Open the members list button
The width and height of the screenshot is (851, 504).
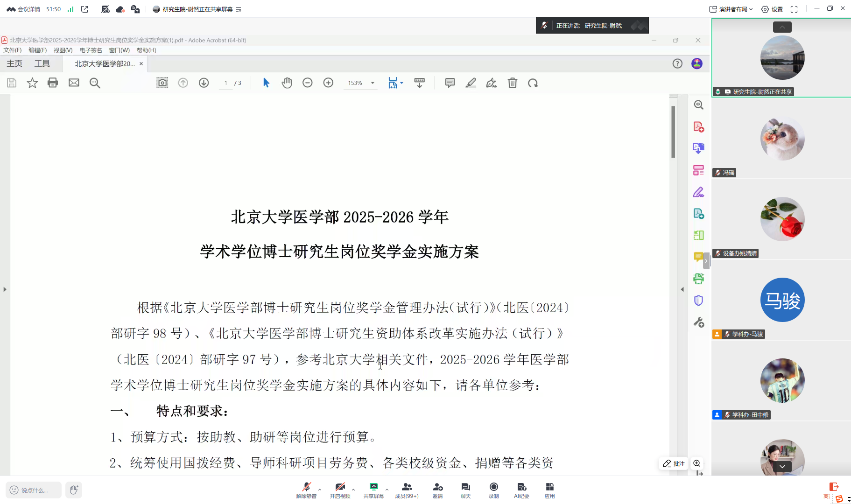point(407,490)
